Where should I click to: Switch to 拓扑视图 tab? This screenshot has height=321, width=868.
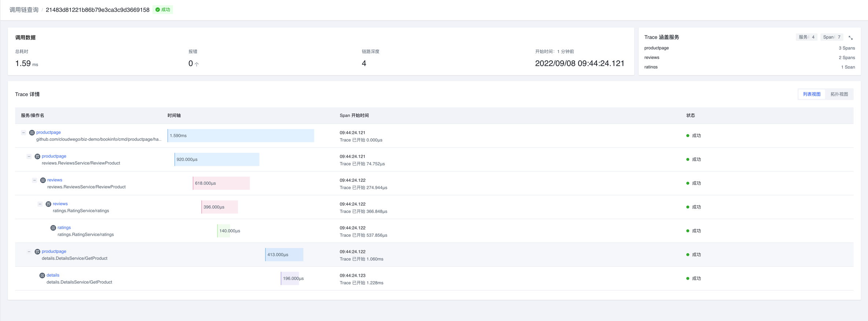point(839,94)
